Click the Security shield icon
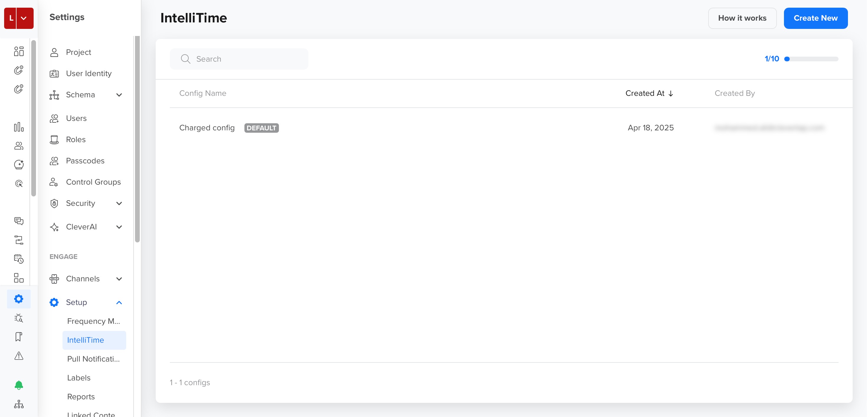This screenshot has width=868, height=417. coord(54,203)
